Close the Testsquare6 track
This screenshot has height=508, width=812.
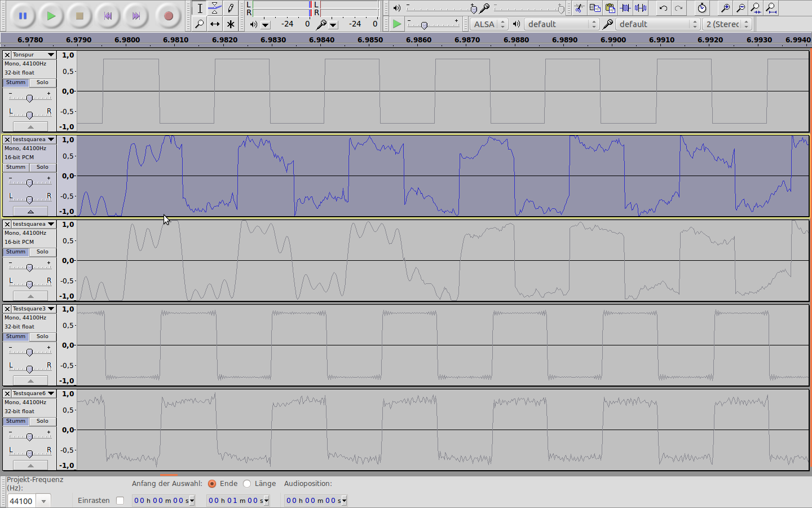coord(7,393)
